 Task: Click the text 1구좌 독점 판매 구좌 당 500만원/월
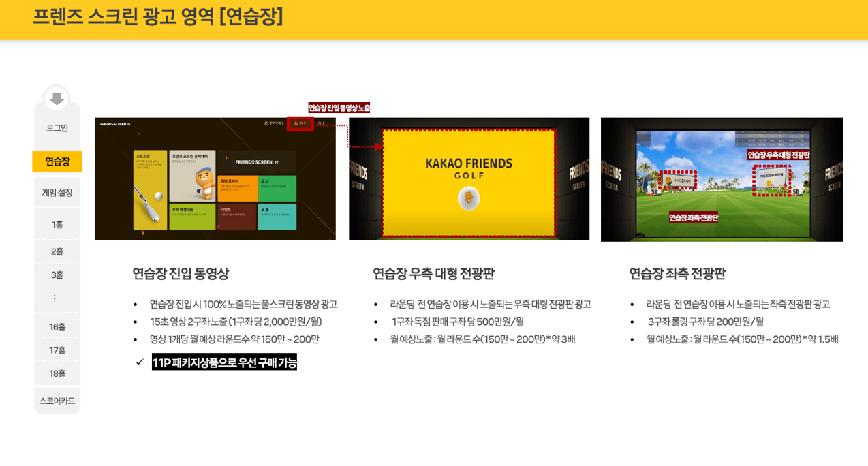point(458,322)
